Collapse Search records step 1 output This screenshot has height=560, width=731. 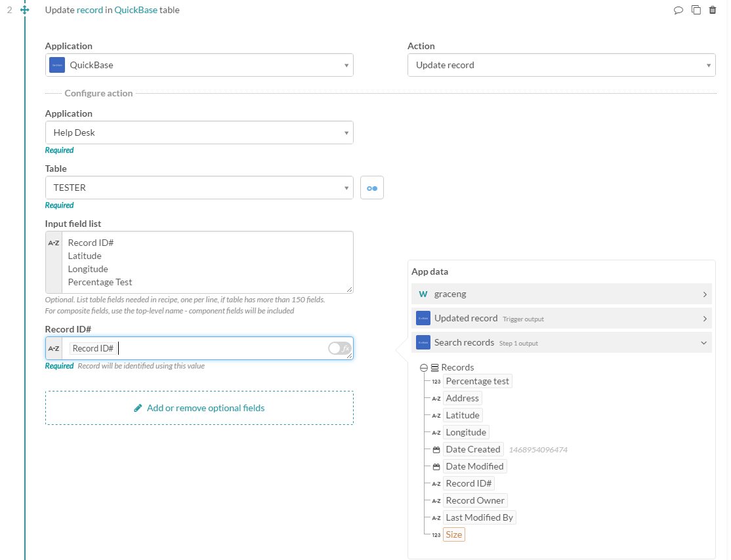tap(561, 342)
